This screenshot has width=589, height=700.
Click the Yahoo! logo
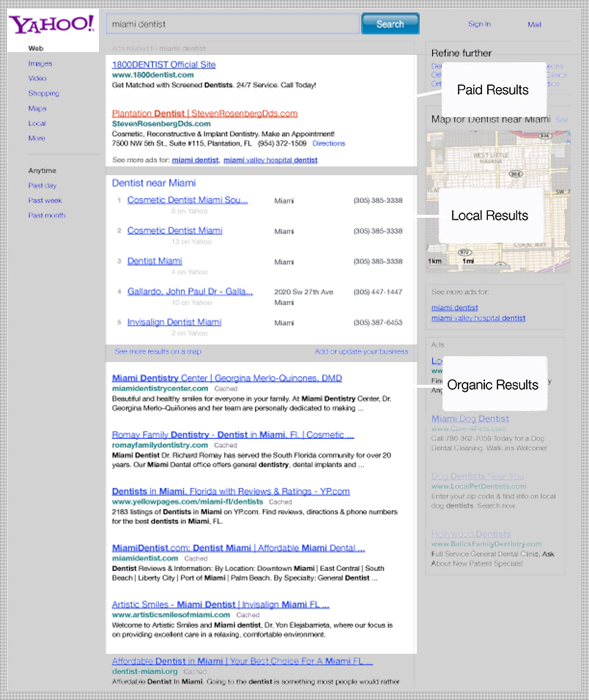(x=51, y=24)
